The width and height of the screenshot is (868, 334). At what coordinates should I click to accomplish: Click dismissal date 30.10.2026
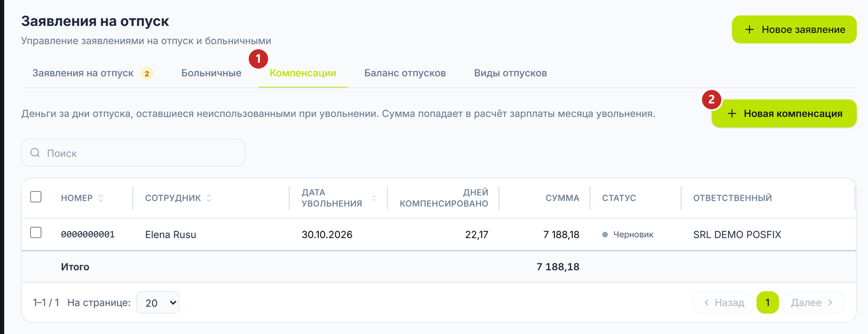[x=327, y=235]
